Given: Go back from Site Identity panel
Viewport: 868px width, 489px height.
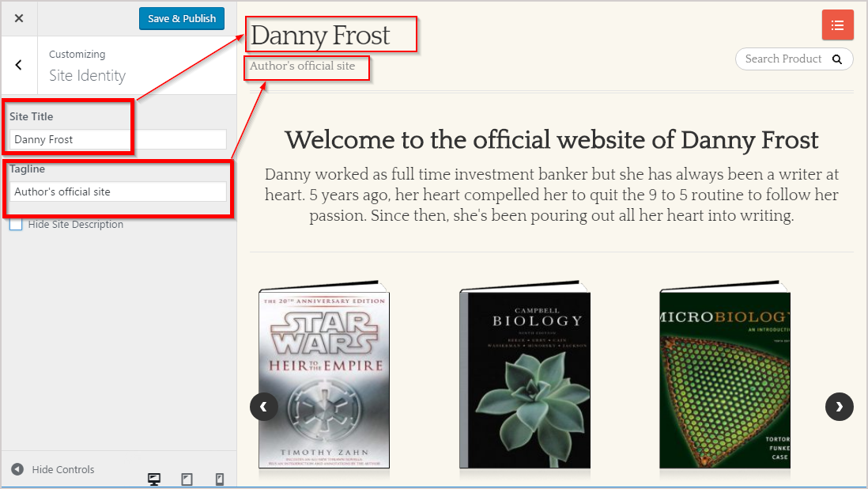Looking at the screenshot, I should pyautogui.click(x=19, y=66).
